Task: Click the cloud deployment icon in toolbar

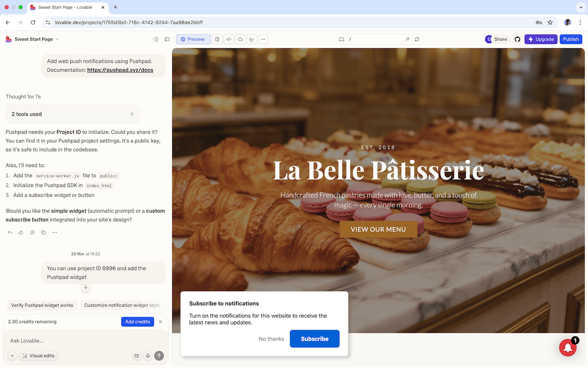Action: coord(240,39)
